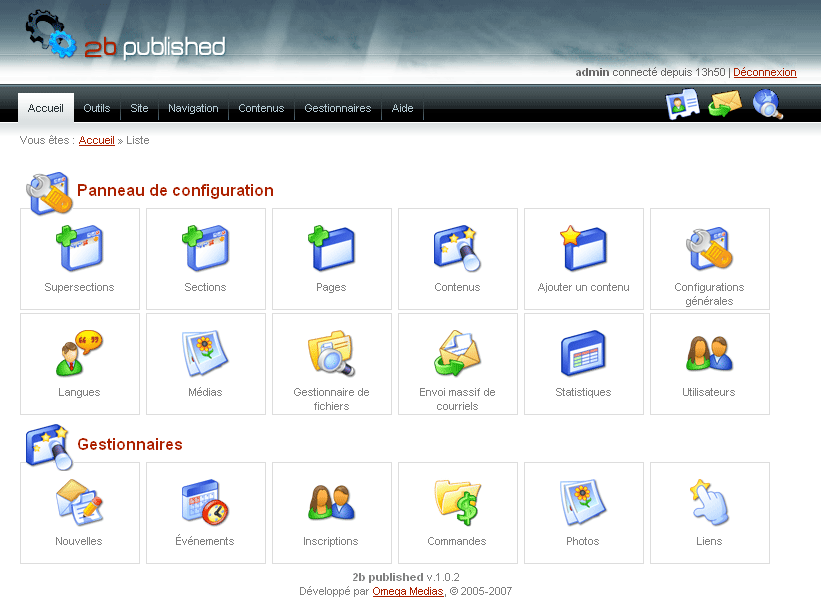The width and height of the screenshot is (821, 602).
Task: Click the Inscriptions people icon
Action: coord(331,502)
